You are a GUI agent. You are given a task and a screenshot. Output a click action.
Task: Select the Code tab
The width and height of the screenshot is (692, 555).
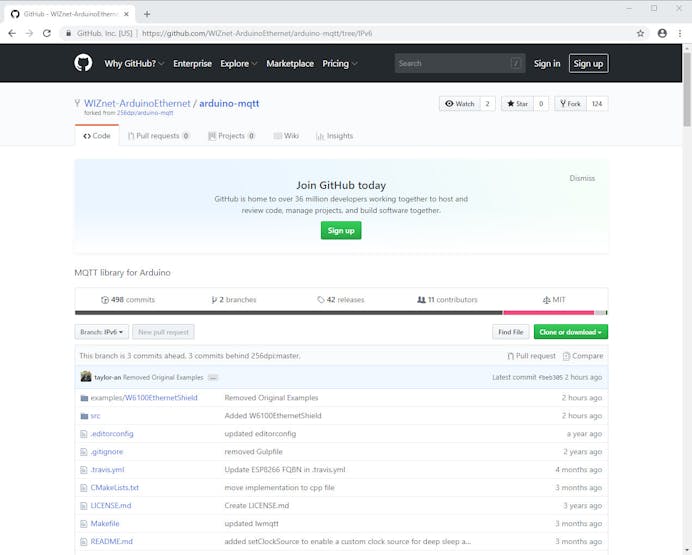click(x=97, y=136)
